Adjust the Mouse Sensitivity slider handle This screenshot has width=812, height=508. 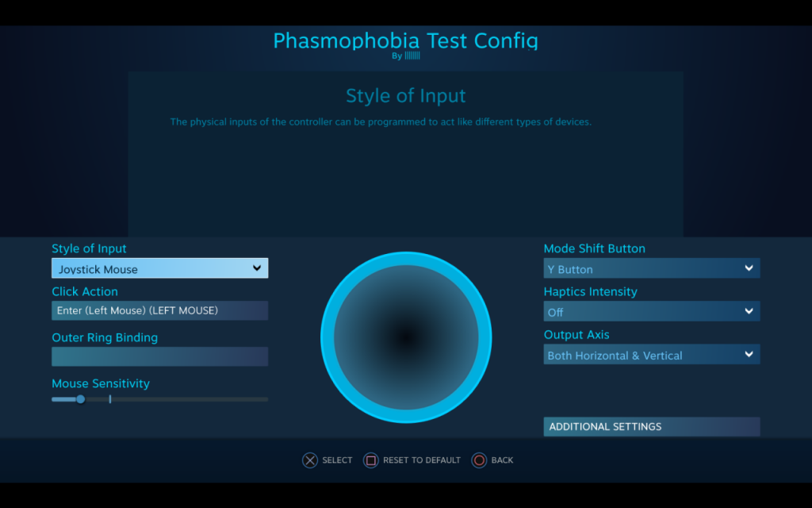[x=79, y=399]
